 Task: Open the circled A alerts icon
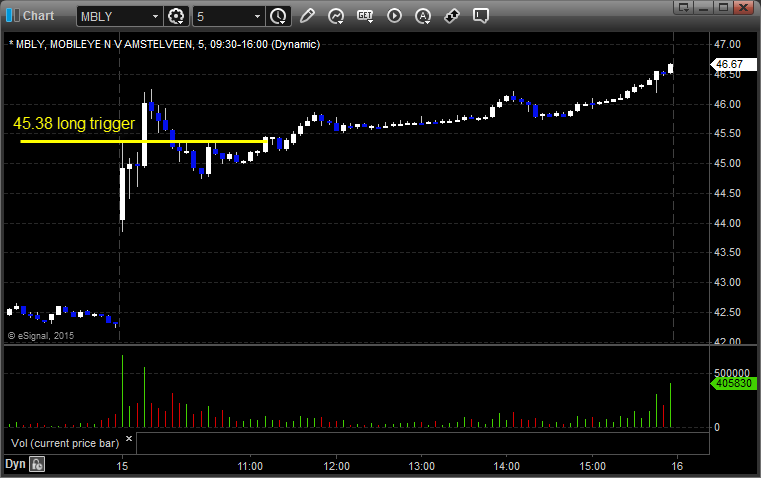tap(423, 16)
